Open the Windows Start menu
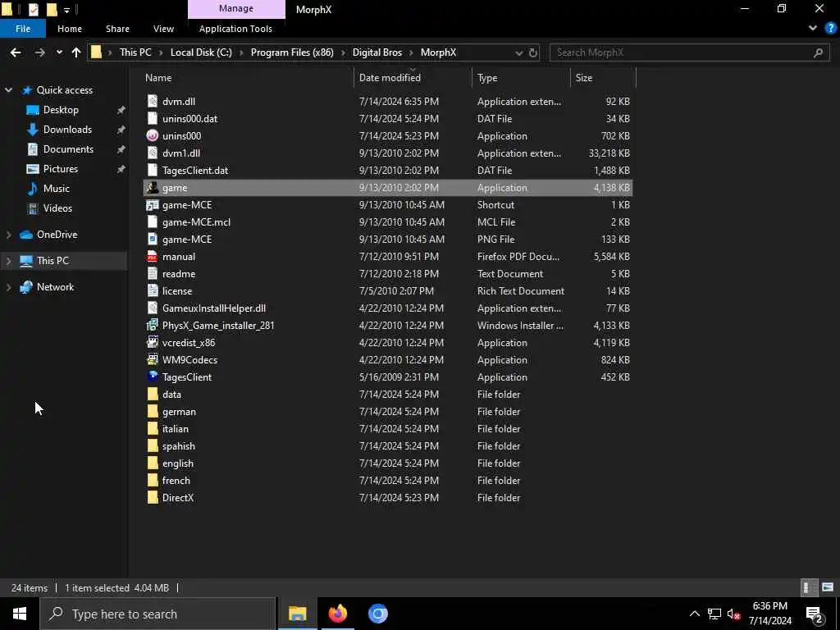Viewport: 840px width, 630px height. coord(20,614)
